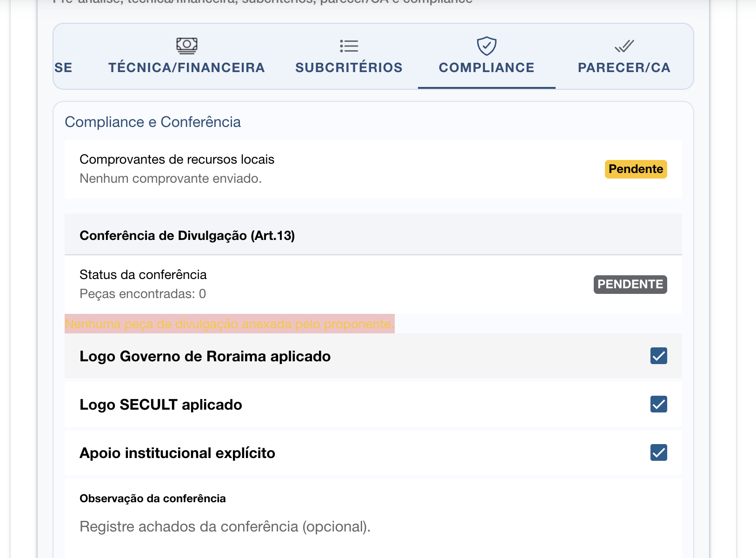
Task: Select the Comprovantes de recursos locais row title
Action: [177, 159]
